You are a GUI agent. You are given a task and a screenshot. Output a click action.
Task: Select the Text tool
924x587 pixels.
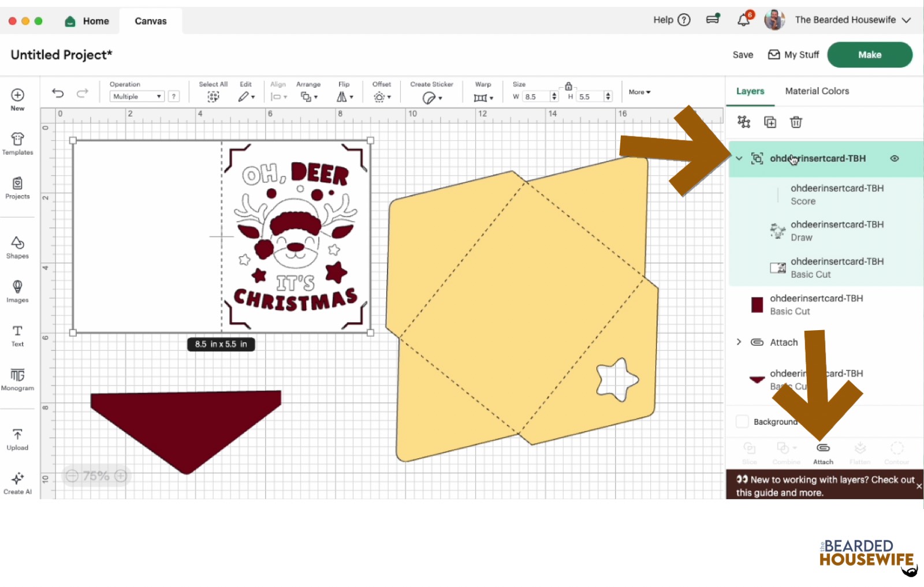pyautogui.click(x=17, y=335)
